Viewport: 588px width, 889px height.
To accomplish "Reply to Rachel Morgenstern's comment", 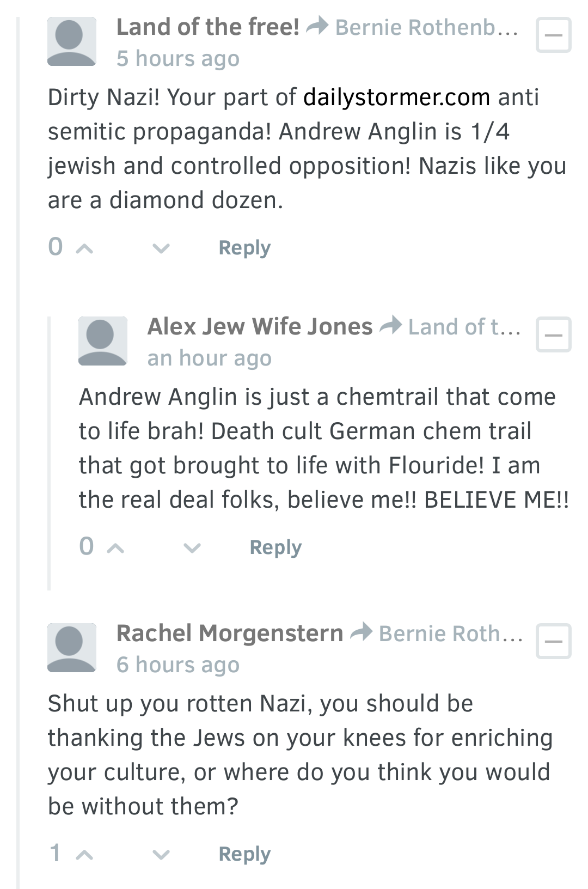I will [x=244, y=854].
